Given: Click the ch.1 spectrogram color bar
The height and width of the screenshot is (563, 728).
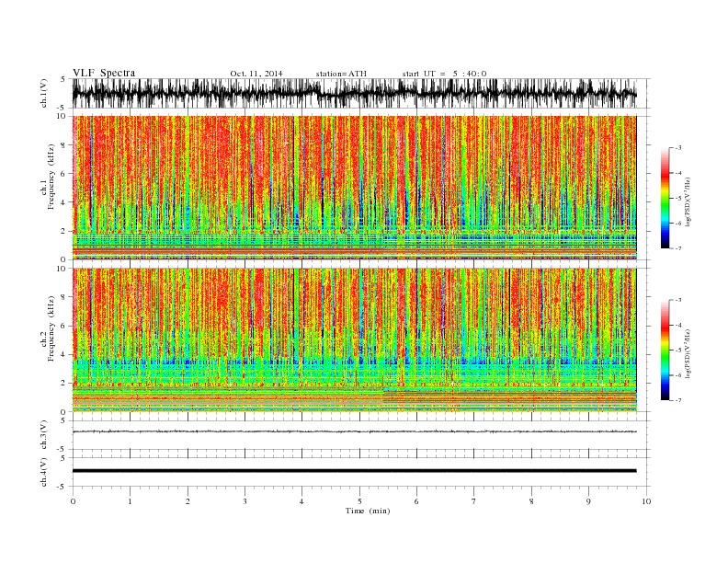Looking at the screenshot, I should 665,199.
